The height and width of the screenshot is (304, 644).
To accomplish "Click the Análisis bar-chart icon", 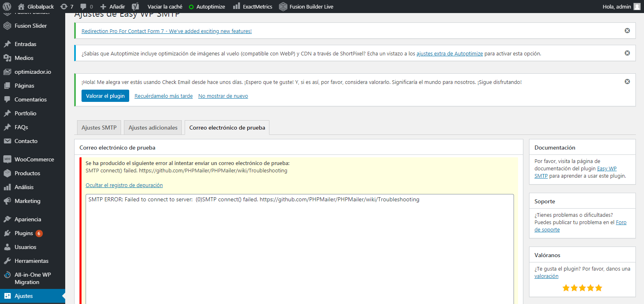I will [x=7, y=187].
